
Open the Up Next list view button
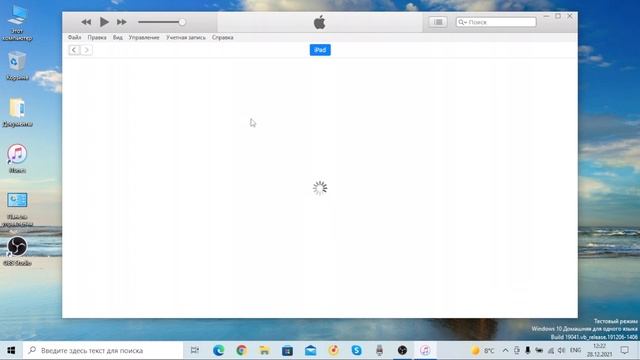coord(438,22)
